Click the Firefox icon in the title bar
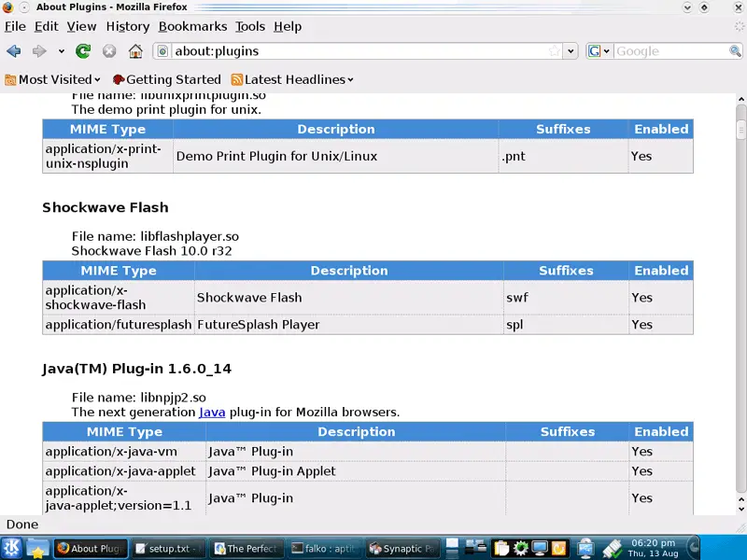Image resolution: width=747 pixels, height=560 pixels. click(7, 7)
